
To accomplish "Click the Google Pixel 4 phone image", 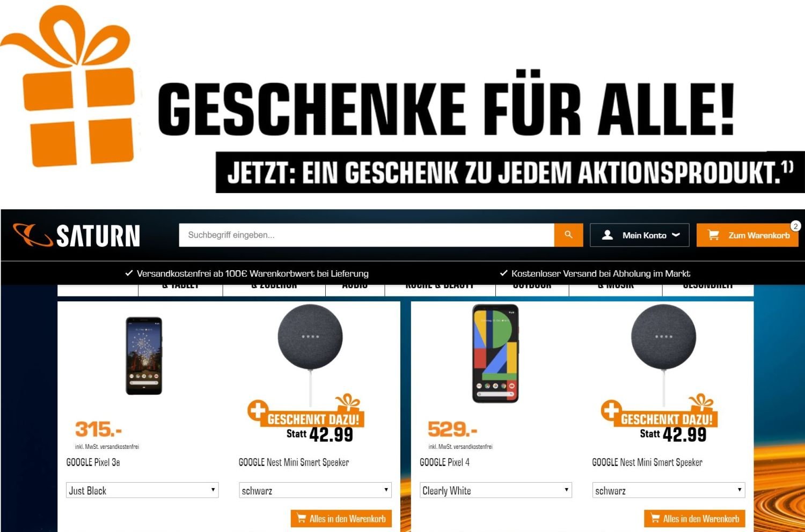I will (495, 353).
